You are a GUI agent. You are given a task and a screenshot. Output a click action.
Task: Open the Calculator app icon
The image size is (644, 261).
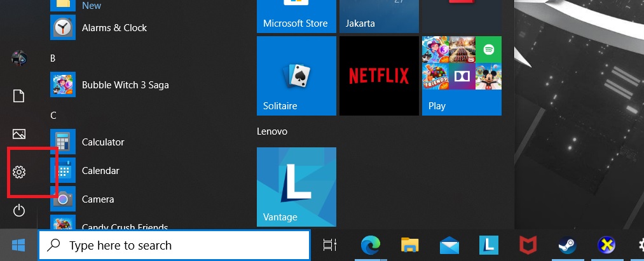point(63,142)
